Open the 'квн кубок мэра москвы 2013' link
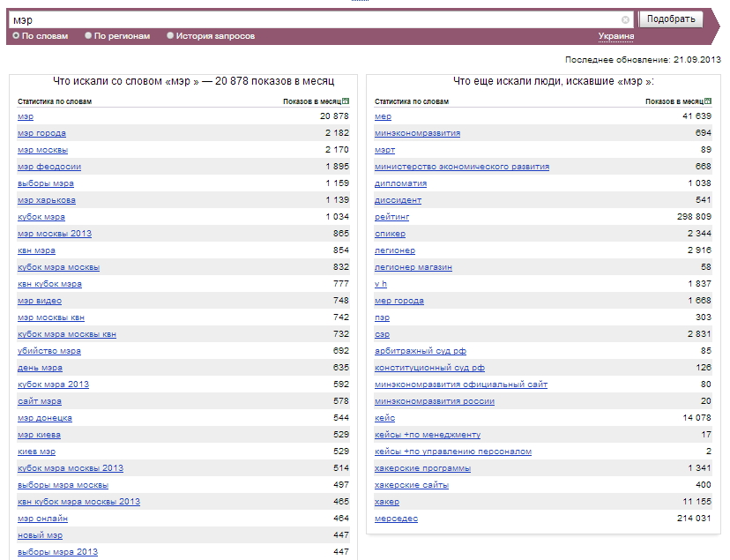 click(78, 502)
